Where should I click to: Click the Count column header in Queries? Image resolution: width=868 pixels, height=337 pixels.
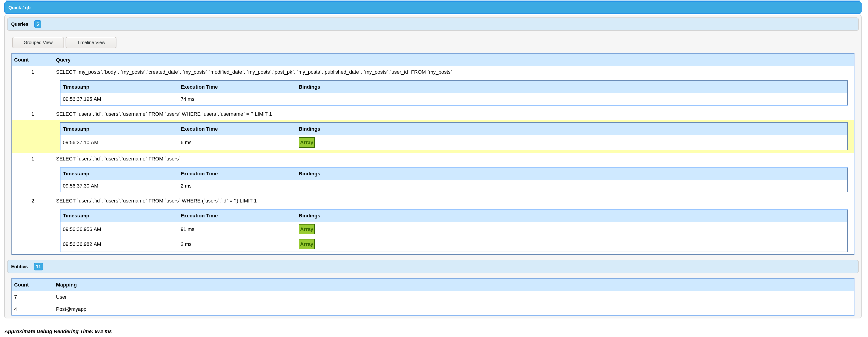click(21, 60)
